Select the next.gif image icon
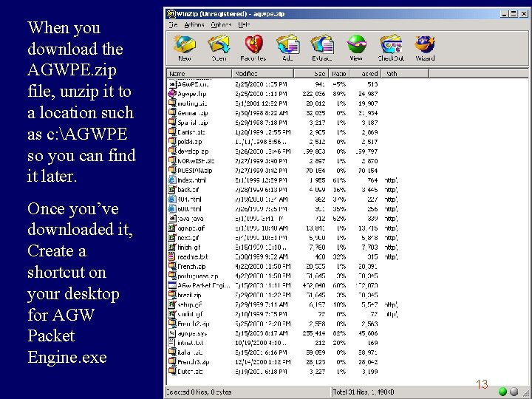 tap(172, 237)
